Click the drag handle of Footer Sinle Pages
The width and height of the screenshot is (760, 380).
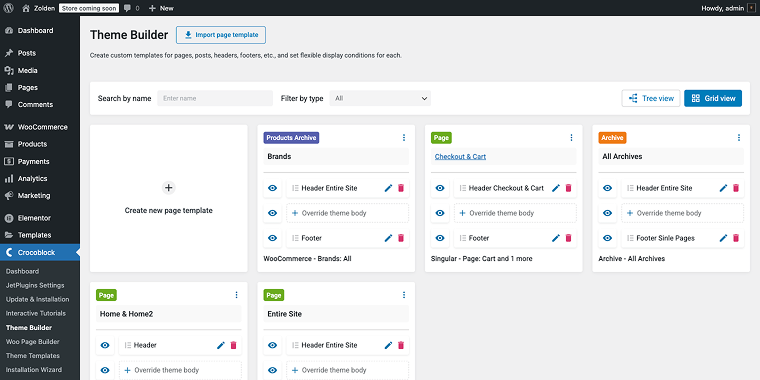pos(630,238)
